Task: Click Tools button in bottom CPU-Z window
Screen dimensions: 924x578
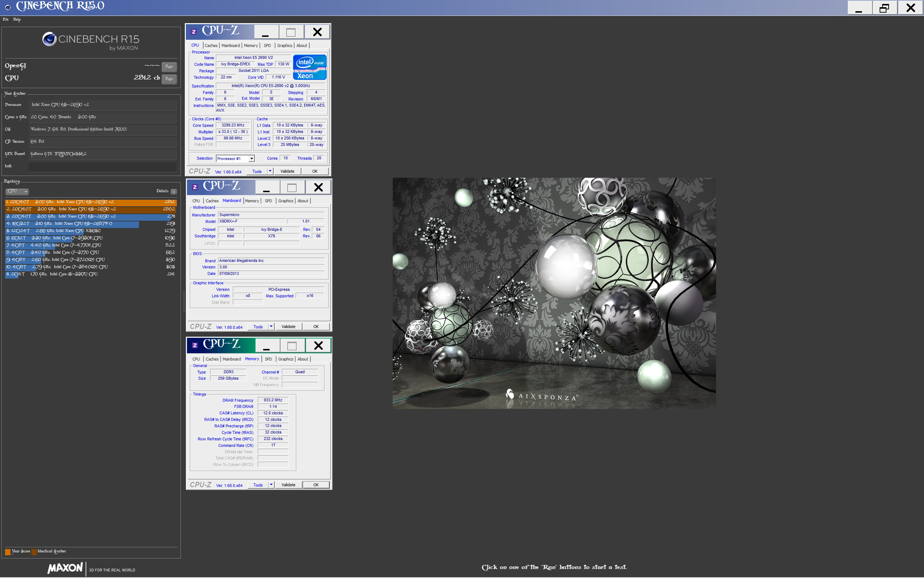Action: 258,485
